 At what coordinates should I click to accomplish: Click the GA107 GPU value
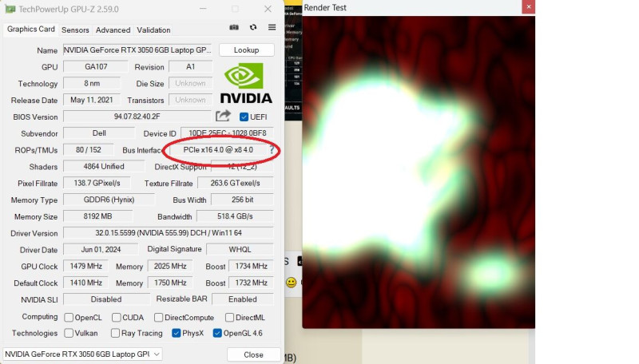click(x=96, y=67)
